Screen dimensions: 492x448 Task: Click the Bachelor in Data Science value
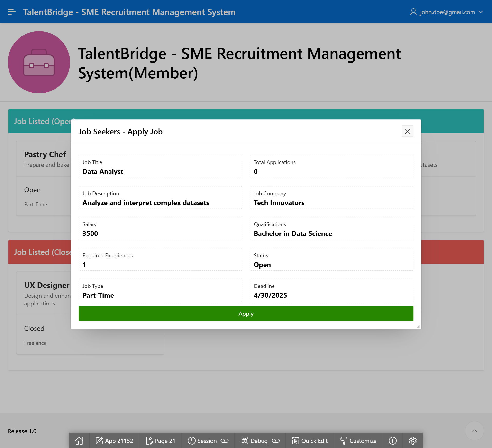[x=293, y=233]
